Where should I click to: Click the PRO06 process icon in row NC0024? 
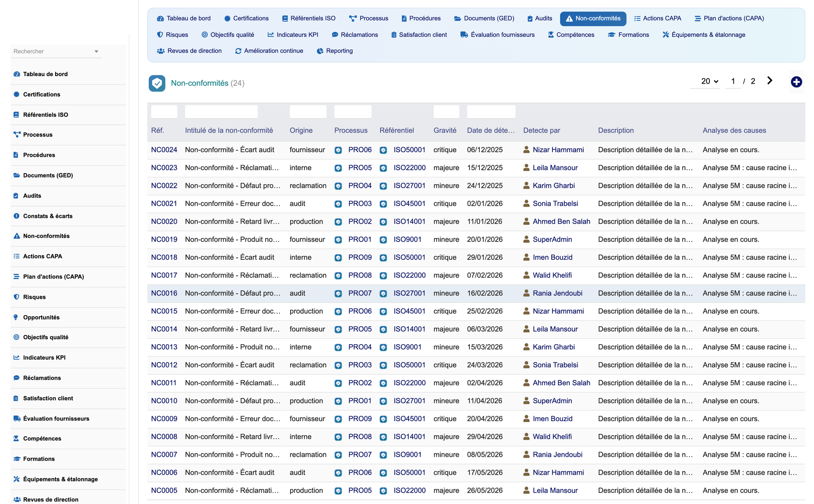click(338, 150)
